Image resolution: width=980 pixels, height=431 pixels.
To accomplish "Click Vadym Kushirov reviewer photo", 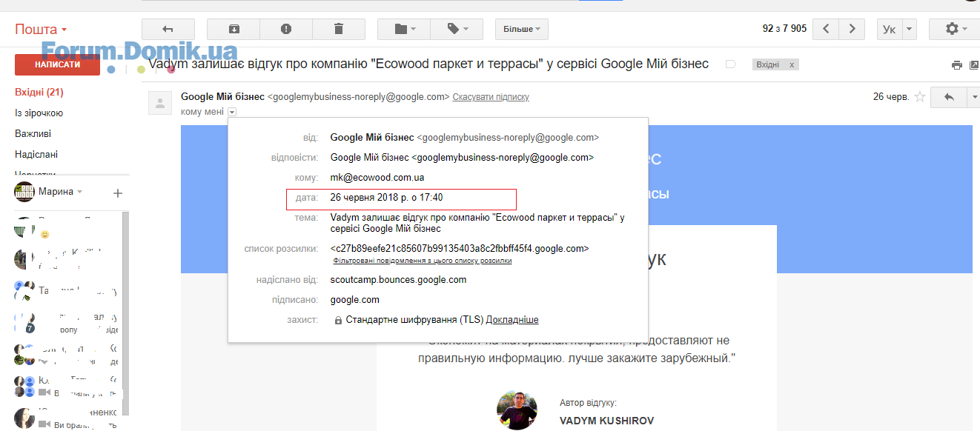I will (x=517, y=410).
